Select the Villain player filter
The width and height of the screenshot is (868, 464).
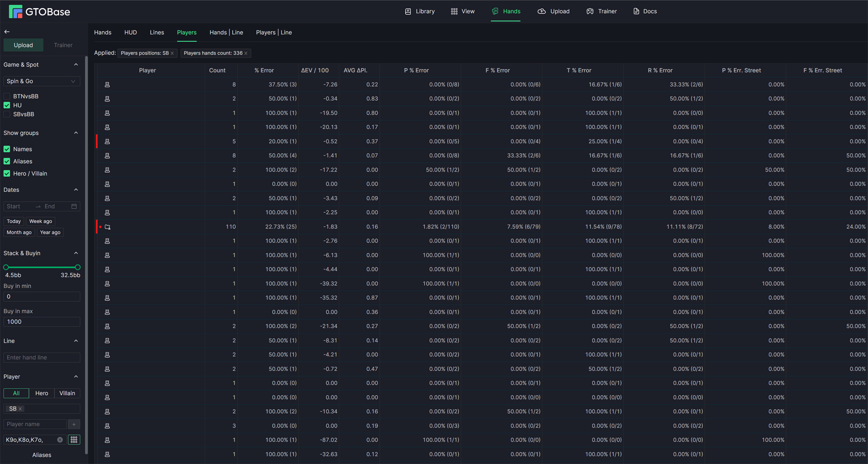pyautogui.click(x=67, y=393)
